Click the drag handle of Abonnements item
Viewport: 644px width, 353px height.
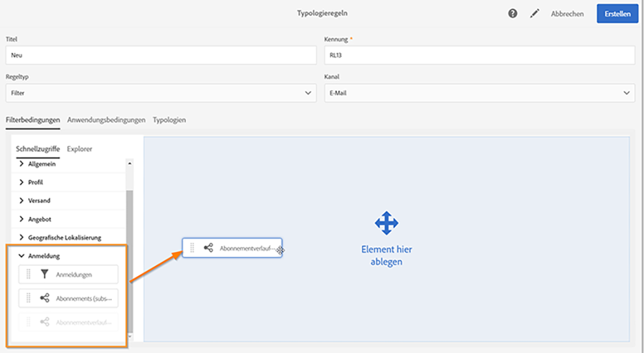click(29, 298)
